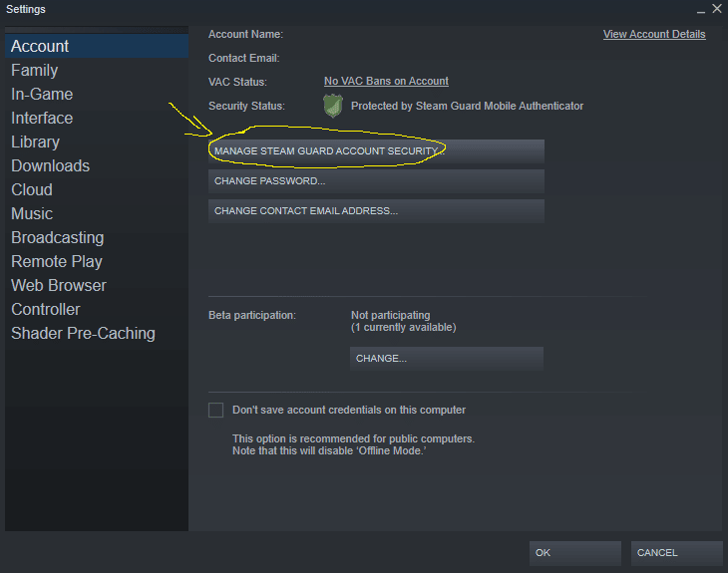The height and width of the screenshot is (573, 728).
Task: Open Change Contact Email Address dialog
Action: click(376, 211)
